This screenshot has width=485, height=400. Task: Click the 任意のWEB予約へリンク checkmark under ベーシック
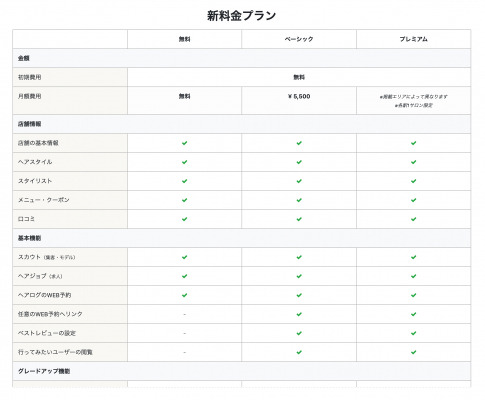click(299, 314)
